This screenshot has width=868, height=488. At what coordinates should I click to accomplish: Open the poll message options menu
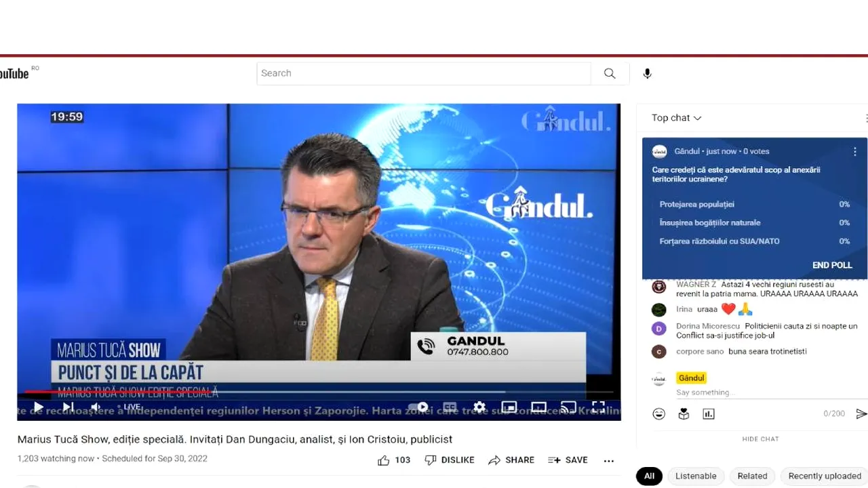[855, 151]
